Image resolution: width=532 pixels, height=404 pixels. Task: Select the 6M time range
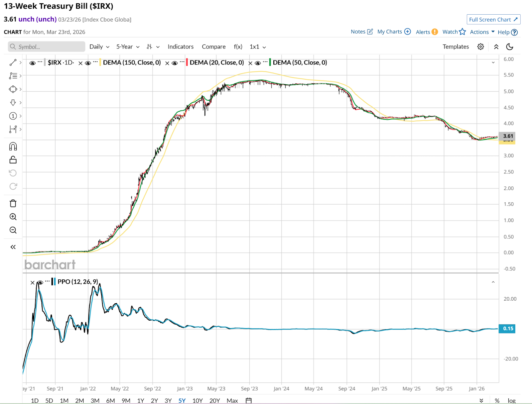pyautogui.click(x=110, y=400)
